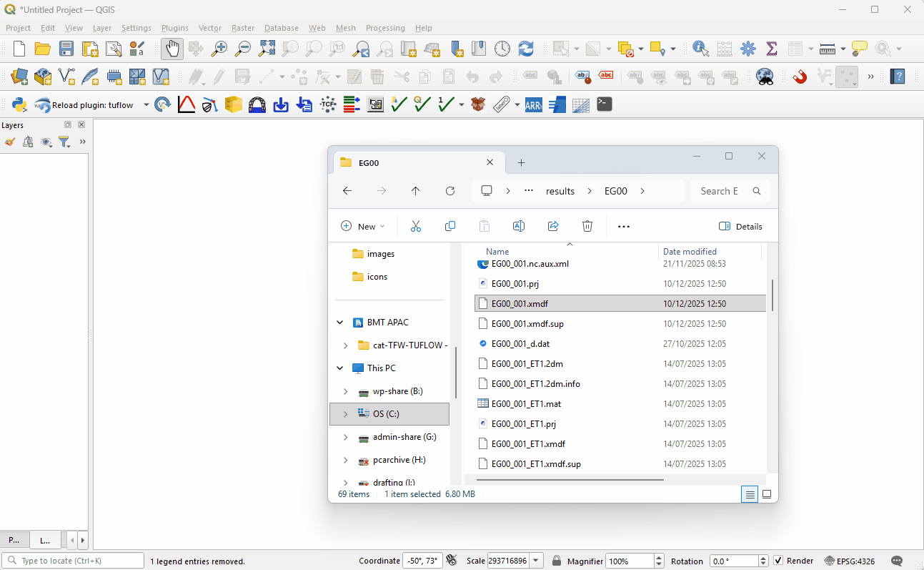Viewport: 924px width, 570px height.
Task: Toggle the Render checkbox
Action: [779, 561]
